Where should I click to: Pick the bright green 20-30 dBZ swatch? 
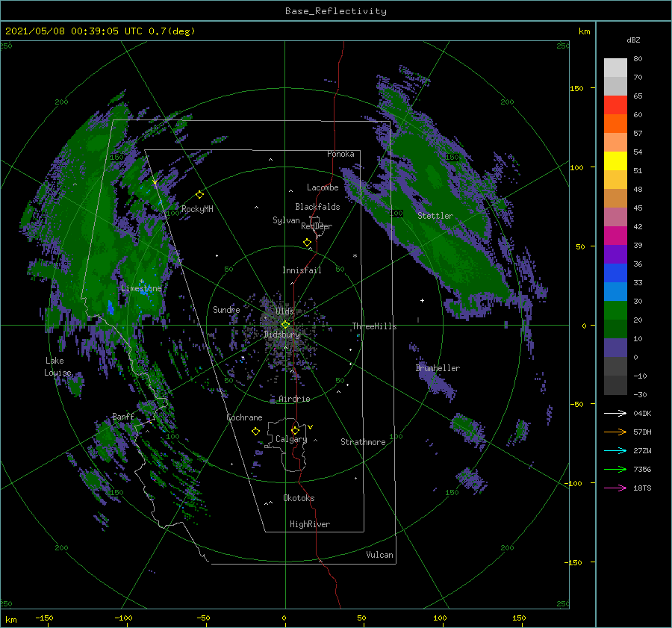(615, 311)
